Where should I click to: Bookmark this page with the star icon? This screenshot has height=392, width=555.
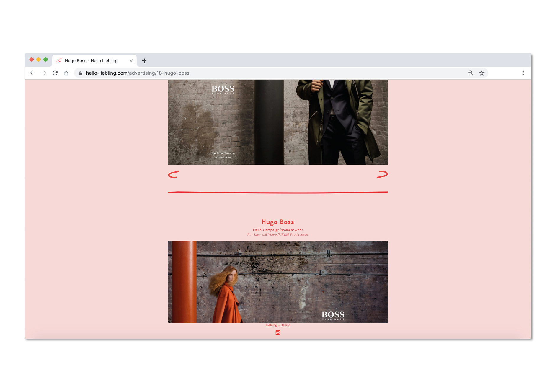point(482,73)
